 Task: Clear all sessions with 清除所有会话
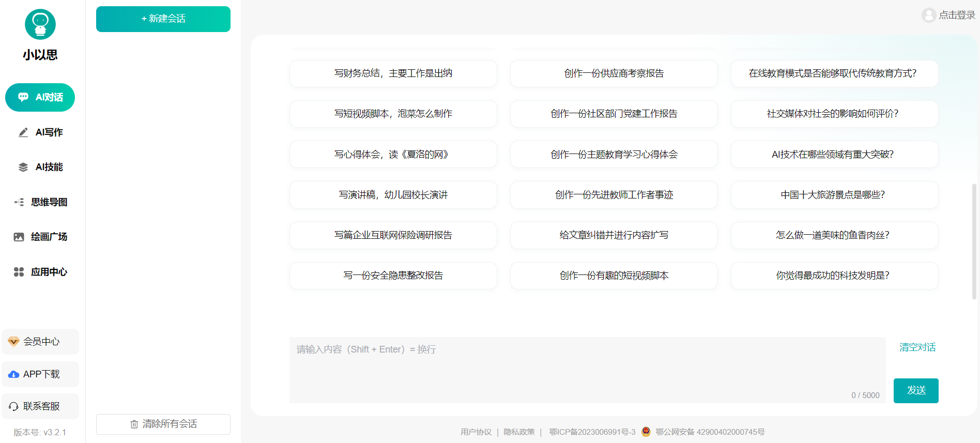(163, 424)
